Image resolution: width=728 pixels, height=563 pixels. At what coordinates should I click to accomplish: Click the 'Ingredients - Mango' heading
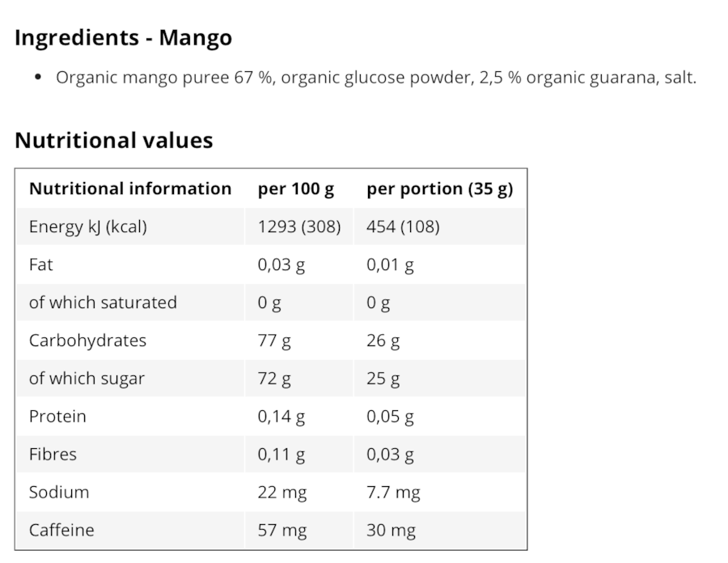click(x=123, y=38)
